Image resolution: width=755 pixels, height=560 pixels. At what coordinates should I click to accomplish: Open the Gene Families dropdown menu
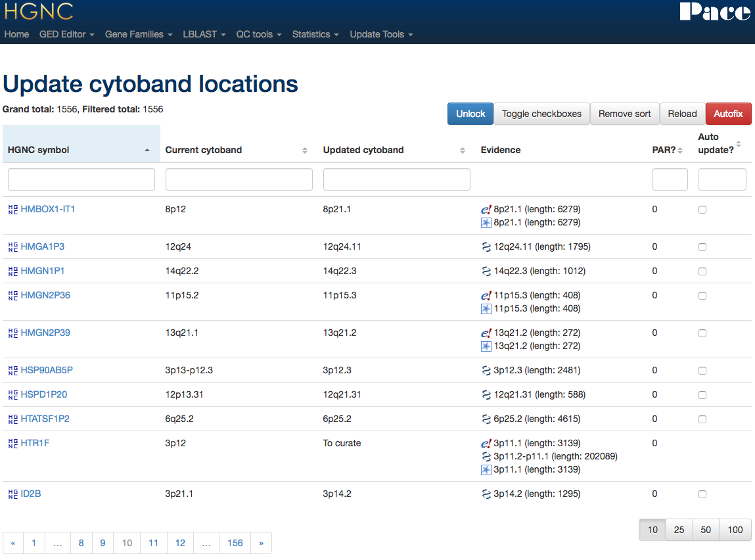coord(138,34)
